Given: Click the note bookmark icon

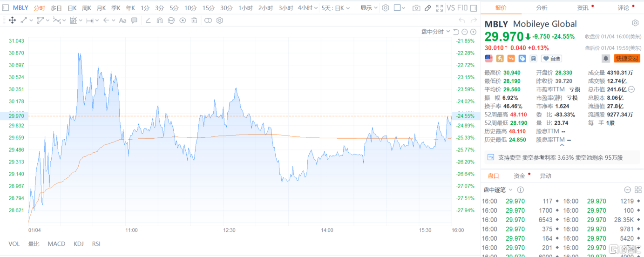Looking at the screenshot, I should pos(533,58).
